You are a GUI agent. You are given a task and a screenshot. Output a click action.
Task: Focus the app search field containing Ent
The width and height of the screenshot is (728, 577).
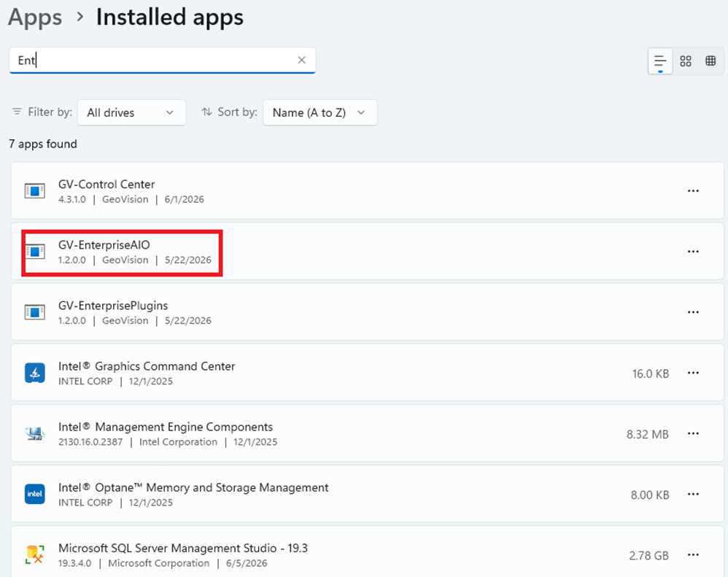(162, 61)
